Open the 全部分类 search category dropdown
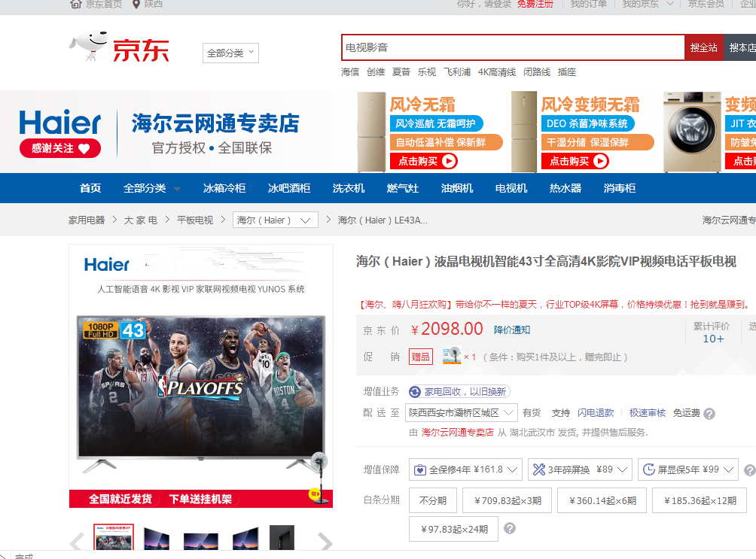This screenshot has height=559, width=756. pyautogui.click(x=230, y=53)
